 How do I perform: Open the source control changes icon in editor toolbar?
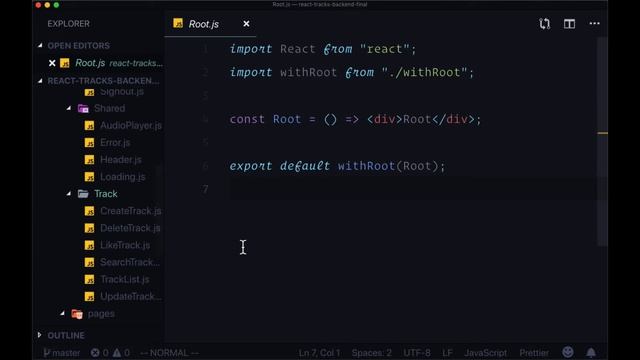(544, 24)
